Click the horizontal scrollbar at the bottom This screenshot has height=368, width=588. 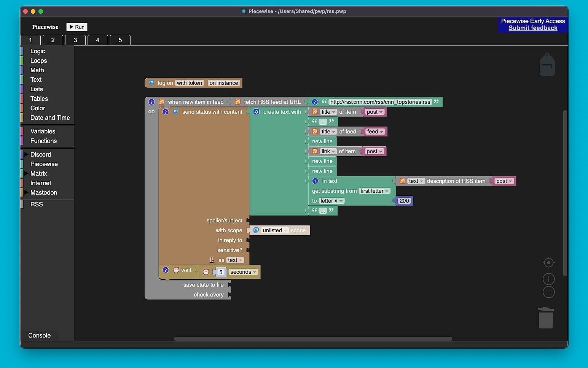tap(313, 338)
